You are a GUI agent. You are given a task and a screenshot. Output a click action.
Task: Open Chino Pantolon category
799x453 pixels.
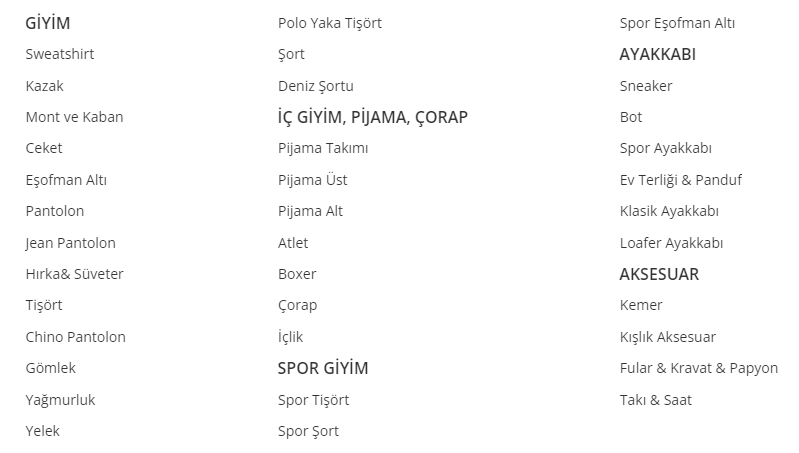point(76,337)
